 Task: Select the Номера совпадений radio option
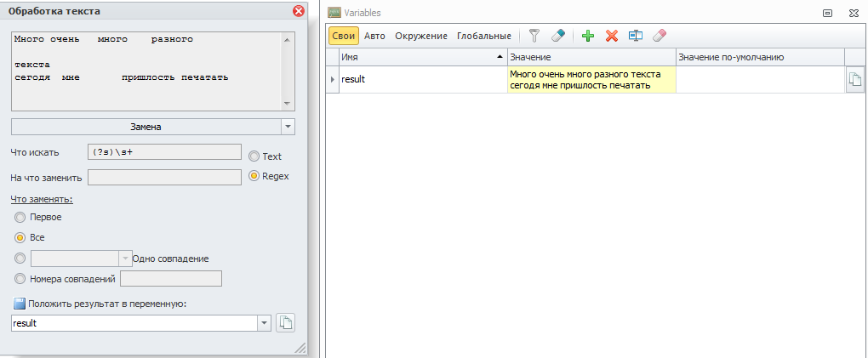[20, 279]
